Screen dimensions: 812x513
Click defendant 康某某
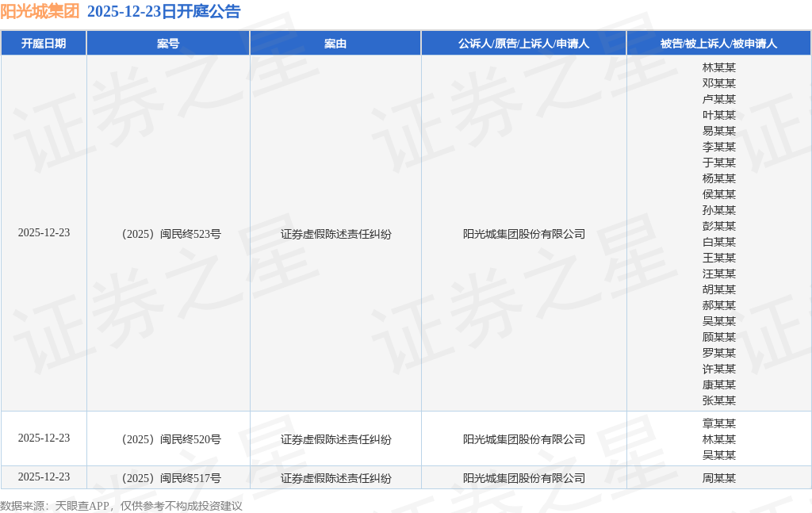[718, 385]
